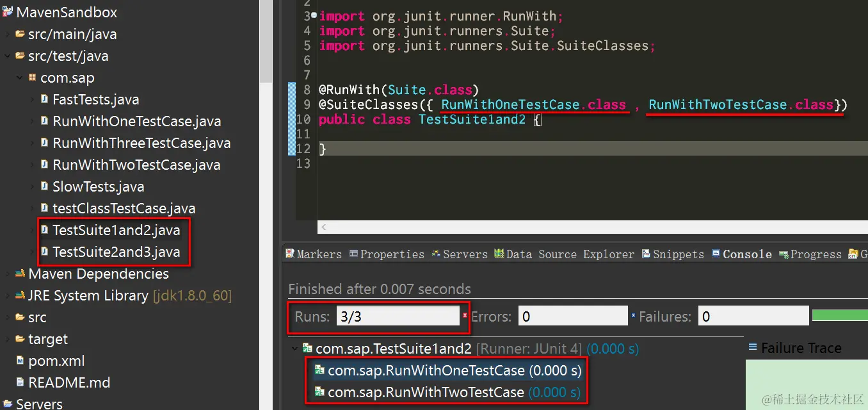The height and width of the screenshot is (410, 868).
Task: Click the JRE System Library icon
Action: click(x=20, y=295)
